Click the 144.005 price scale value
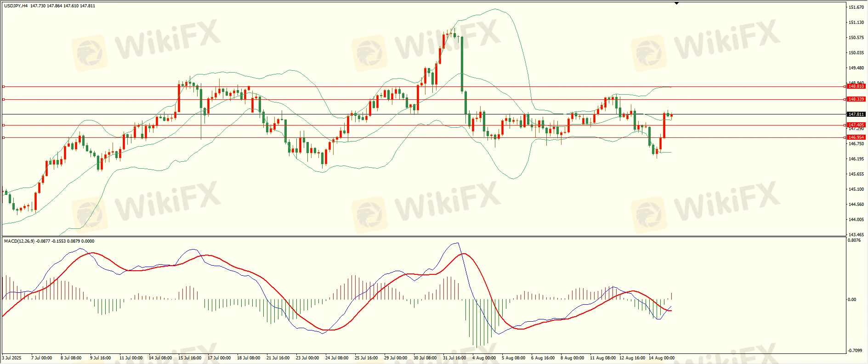The height and width of the screenshot is (364, 868). (x=856, y=220)
